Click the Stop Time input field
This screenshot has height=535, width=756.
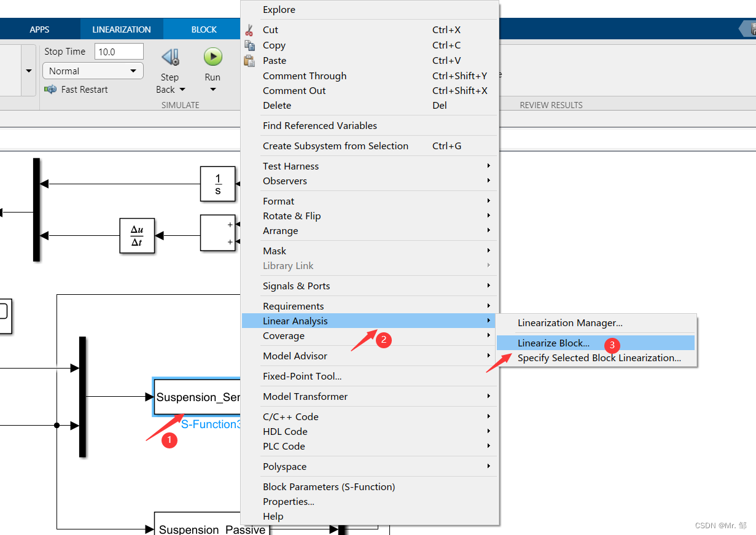click(119, 52)
